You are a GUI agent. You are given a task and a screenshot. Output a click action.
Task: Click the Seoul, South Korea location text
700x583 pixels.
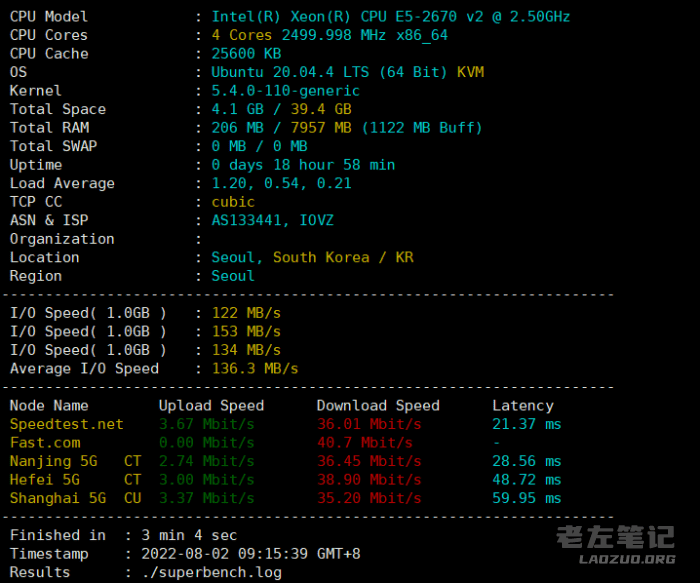[312, 257]
